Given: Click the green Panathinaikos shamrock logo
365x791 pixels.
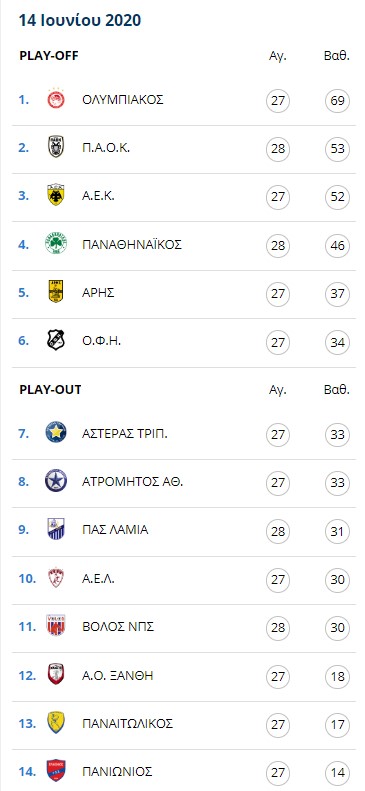Looking at the screenshot, I should (x=56, y=244).
